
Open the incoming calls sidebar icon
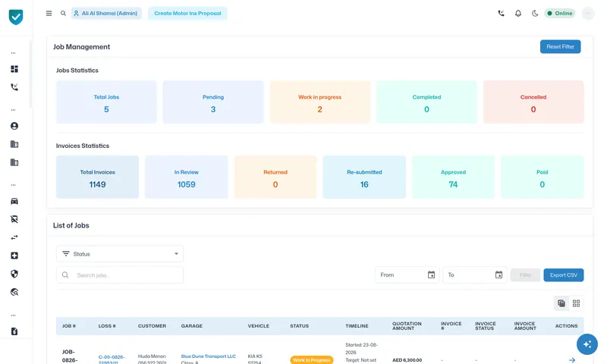click(x=14, y=87)
